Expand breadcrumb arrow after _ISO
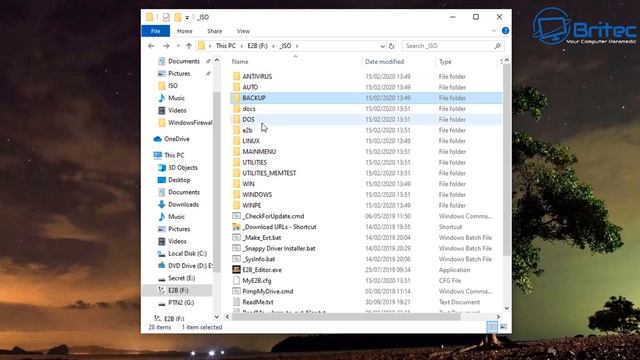Viewport: 640px width, 360px height. [297, 46]
